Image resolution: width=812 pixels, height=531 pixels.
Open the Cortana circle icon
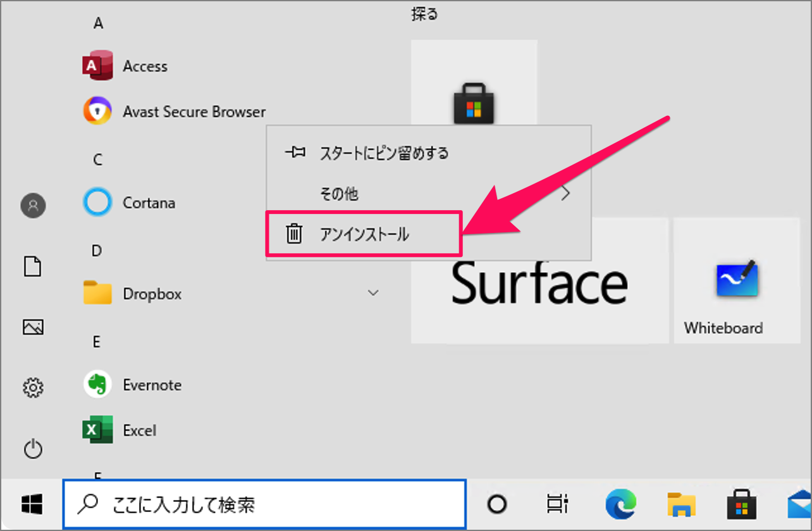pyautogui.click(x=97, y=203)
